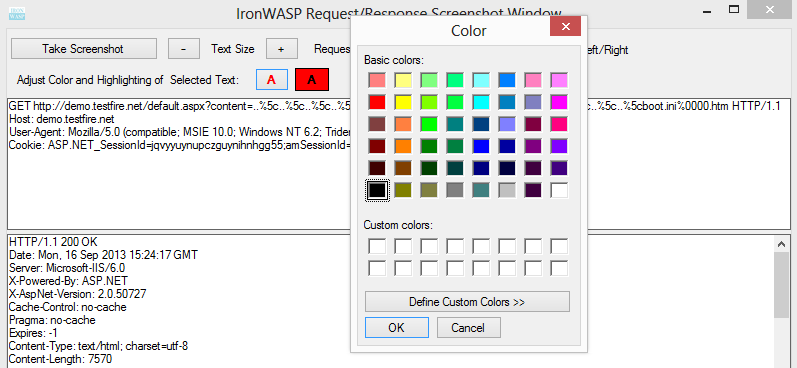797x368 pixels.
Task: Choose the violet swatch ending the fourth row
Action: (x=559, y=146)
